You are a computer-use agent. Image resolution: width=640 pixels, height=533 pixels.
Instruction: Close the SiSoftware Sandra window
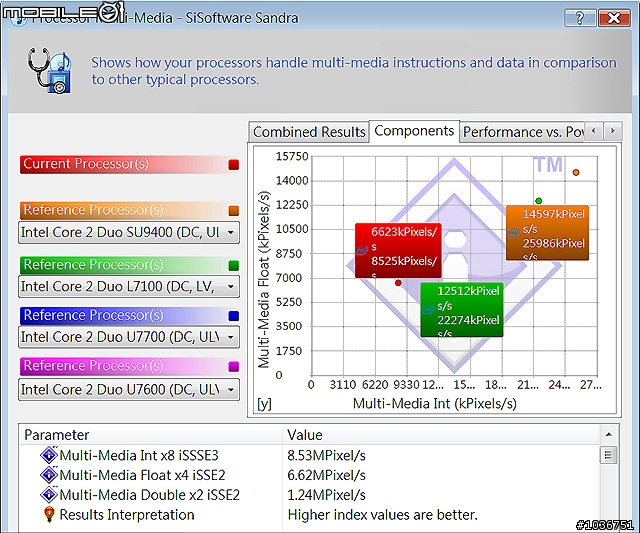[x=614, y=18]
